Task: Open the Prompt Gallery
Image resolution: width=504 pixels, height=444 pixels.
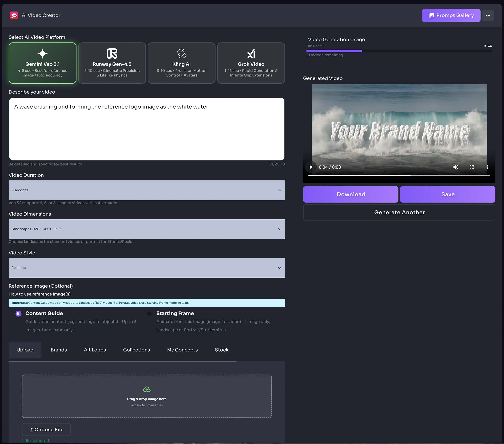Action: [x=451, y=15]
